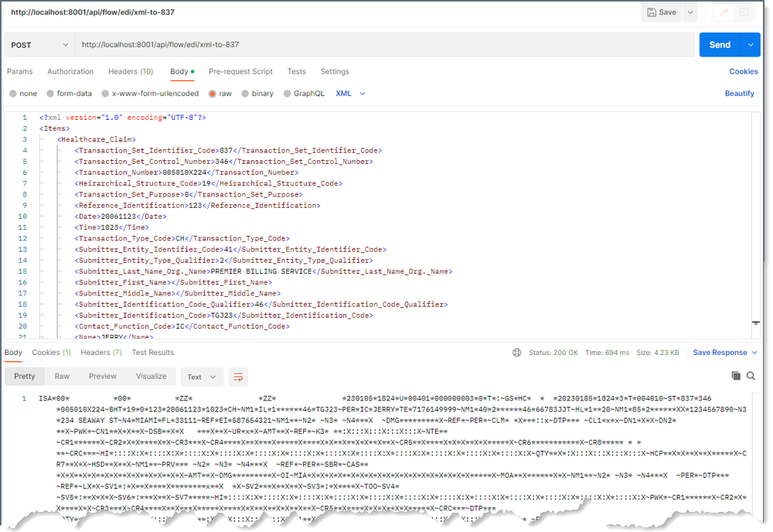This screenshot has height=532, width=773.
Task: Select the 'none' body type radio button
Action: pyautogui.click(x=13, y=94)
